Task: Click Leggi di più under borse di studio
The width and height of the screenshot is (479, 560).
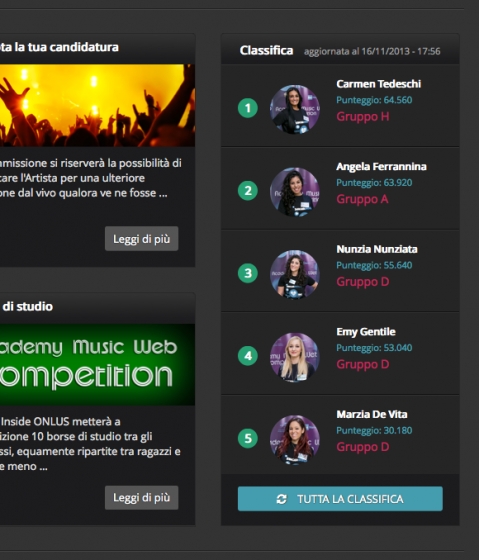Action: pos(141,498)
